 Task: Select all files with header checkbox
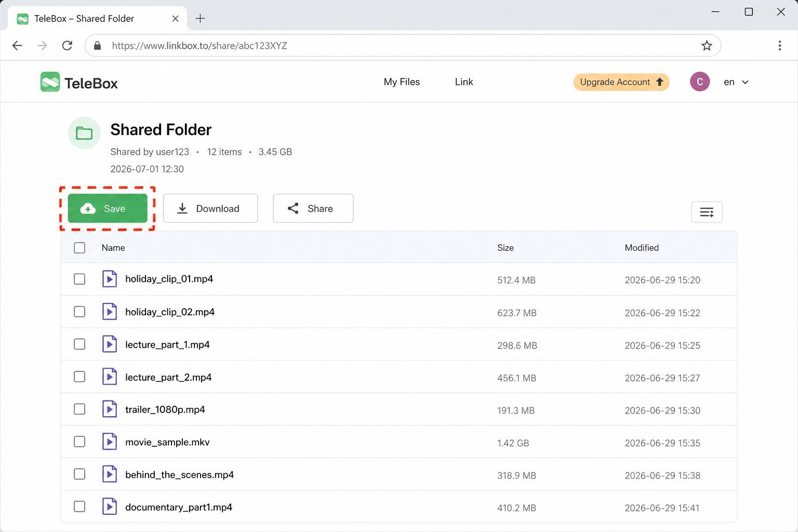[x=79, y=248]
